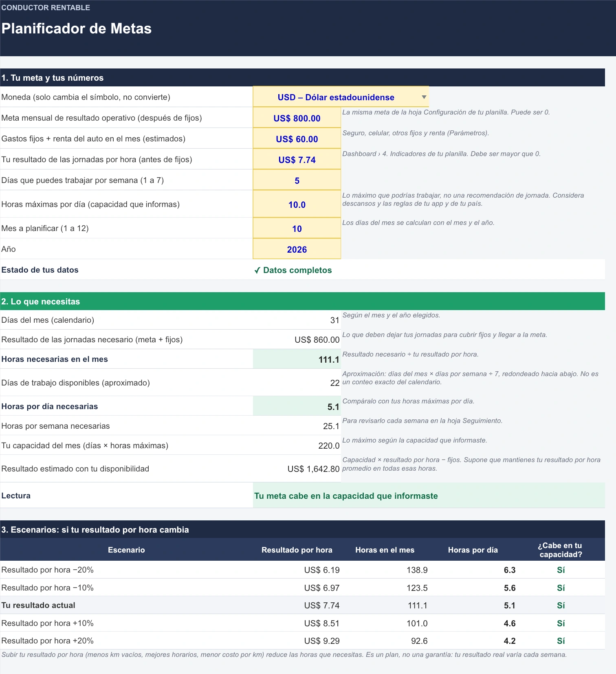Click the 'Escenario' column header
Image resolution: width=616 pixels, height=674 pixels.
pyautogui.click(x=126, y=550)
